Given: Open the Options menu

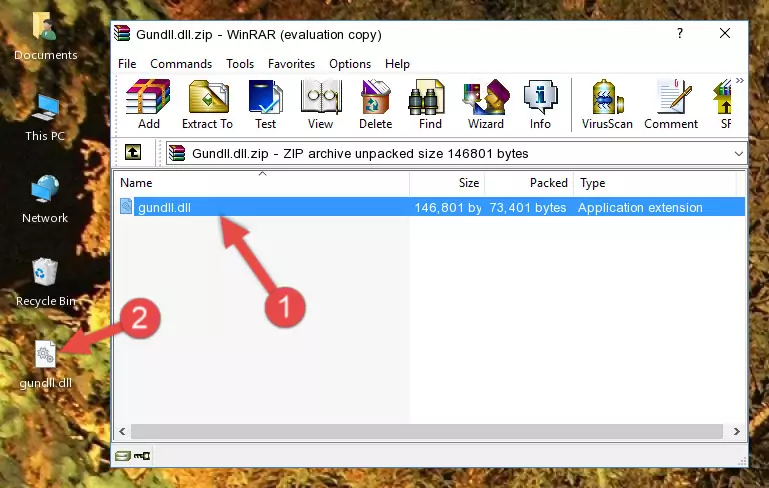Looking at the screenshot, I should click(x=350, y=64).
